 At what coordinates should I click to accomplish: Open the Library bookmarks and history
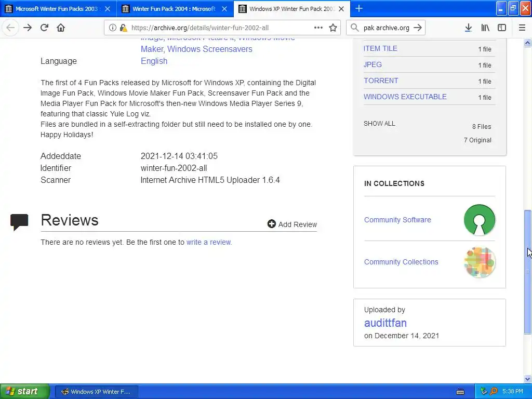[485, 28]
